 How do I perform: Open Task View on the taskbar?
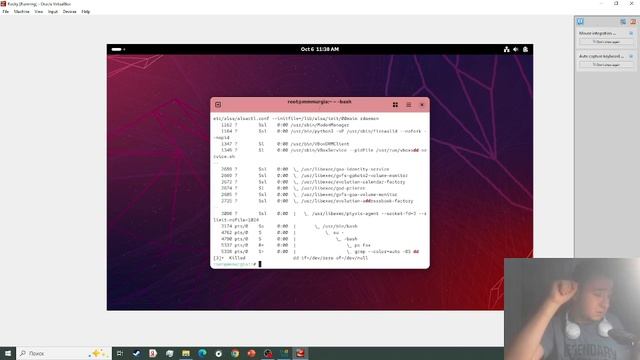pyautogui.click(x=120, y=353)
